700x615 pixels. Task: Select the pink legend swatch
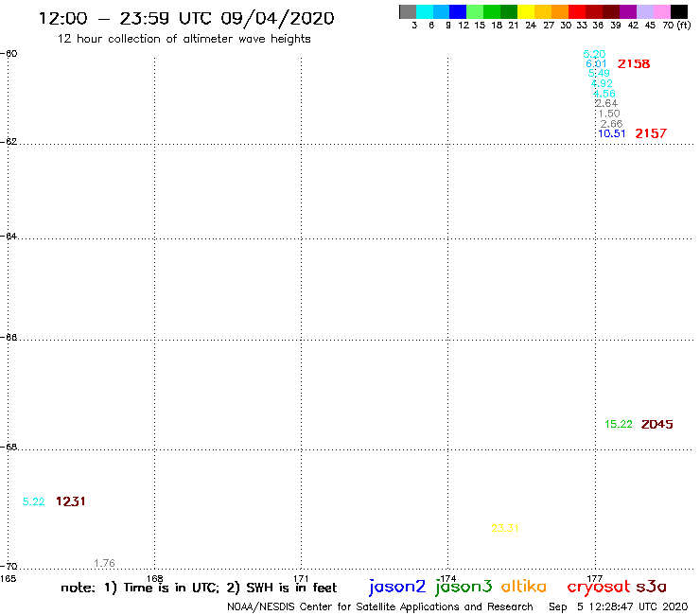tap(661, 11)
